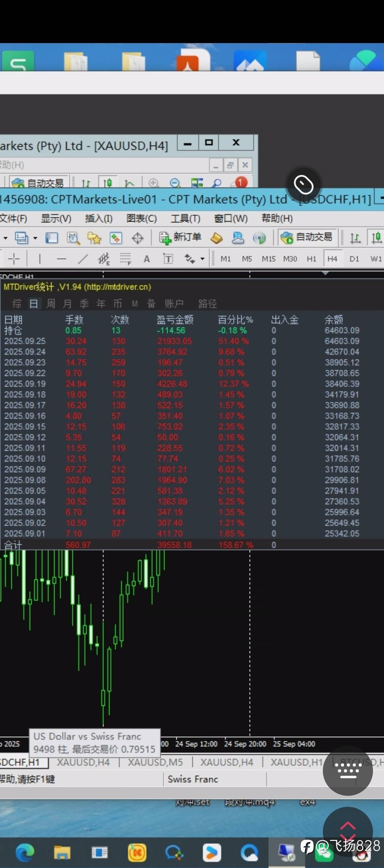This screenshot has height=868, width=384.
Task: Open the 插入(I) menu
Action: point(99,218)
